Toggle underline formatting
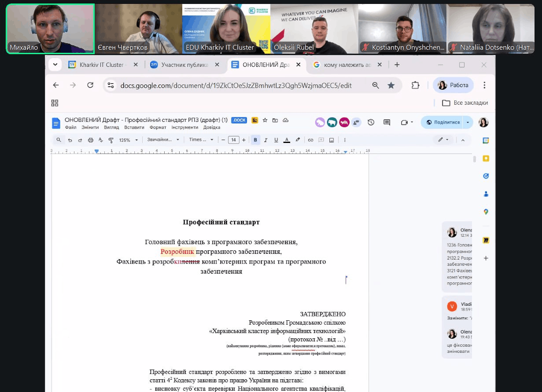Screen dimensions: 542x392 (x=276, y=140)
